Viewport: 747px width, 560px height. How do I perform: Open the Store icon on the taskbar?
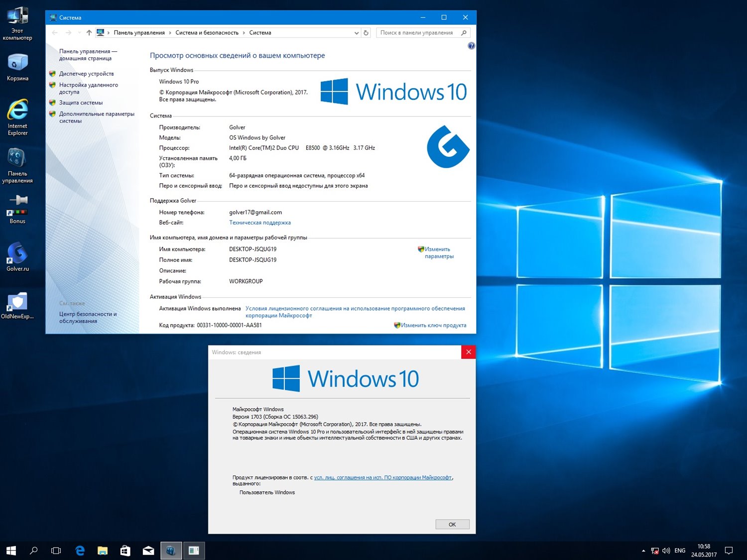click(x=125, y=551)
